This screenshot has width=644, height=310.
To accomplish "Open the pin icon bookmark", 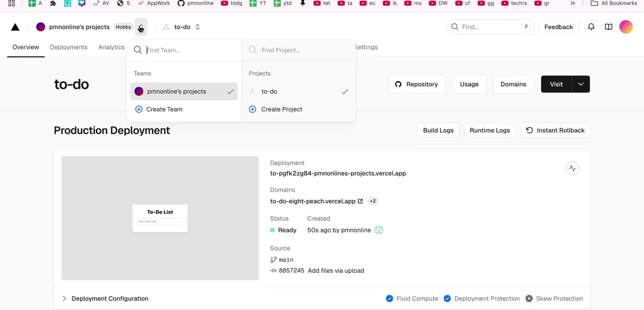I will (302, 3).
